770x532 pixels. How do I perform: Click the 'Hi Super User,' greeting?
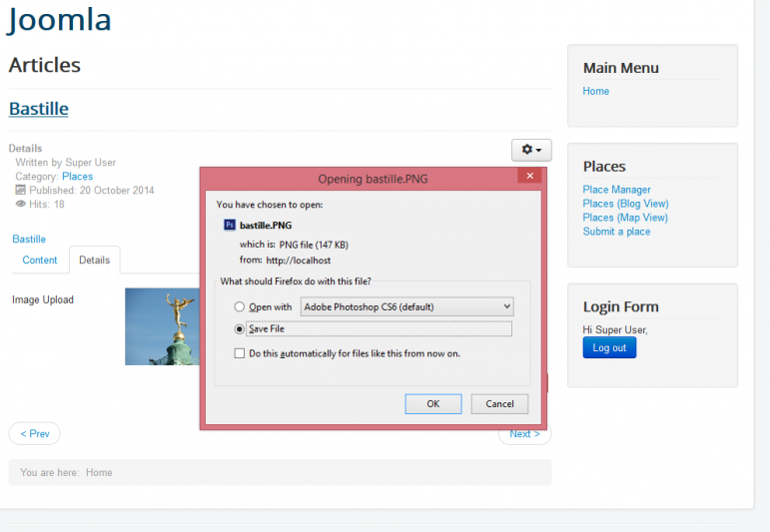click(x=615, y=329)
